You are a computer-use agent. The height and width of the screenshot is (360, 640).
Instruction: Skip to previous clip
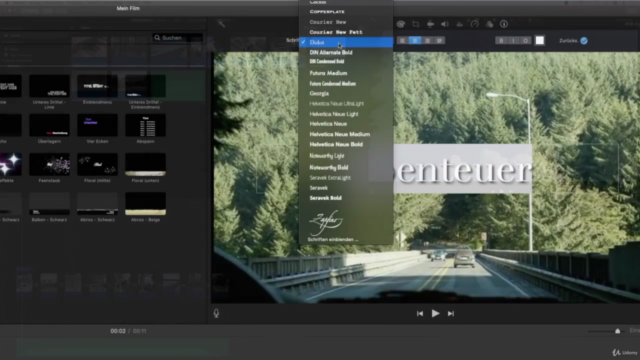click(420, 313)
